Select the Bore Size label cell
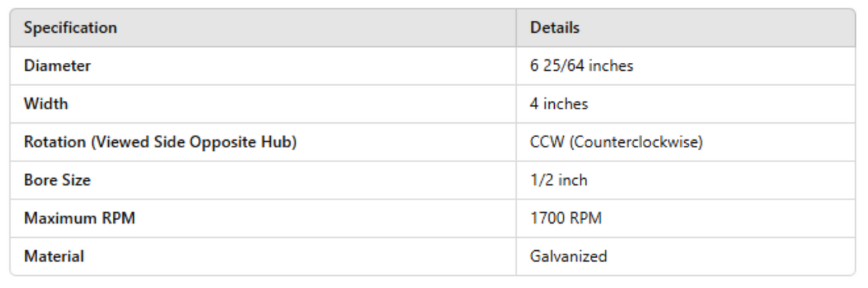 57,180
